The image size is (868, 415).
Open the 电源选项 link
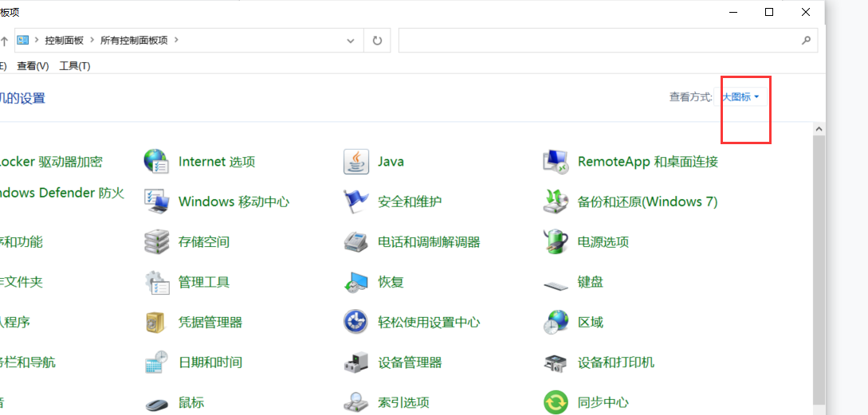[x=603, y=242]
